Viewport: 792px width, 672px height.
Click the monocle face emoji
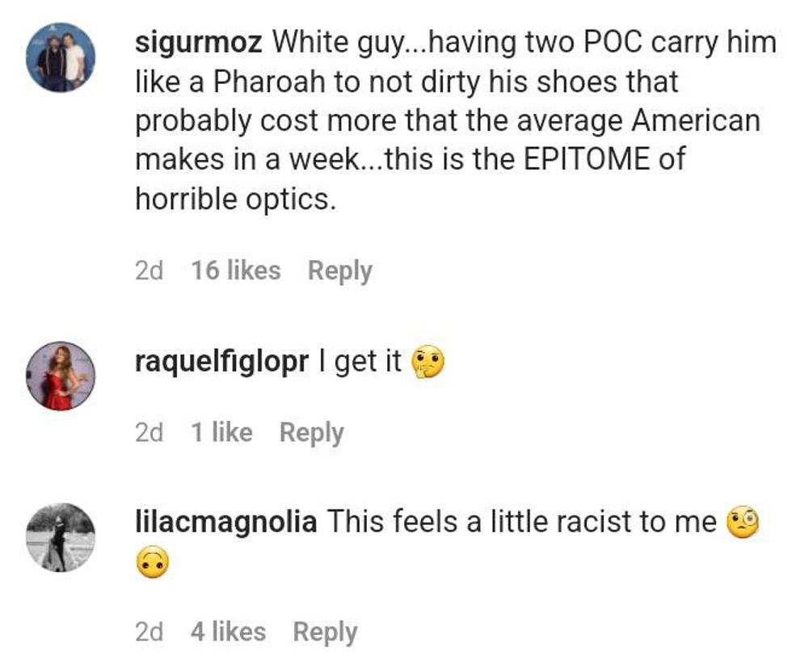[x=743, y=523]
